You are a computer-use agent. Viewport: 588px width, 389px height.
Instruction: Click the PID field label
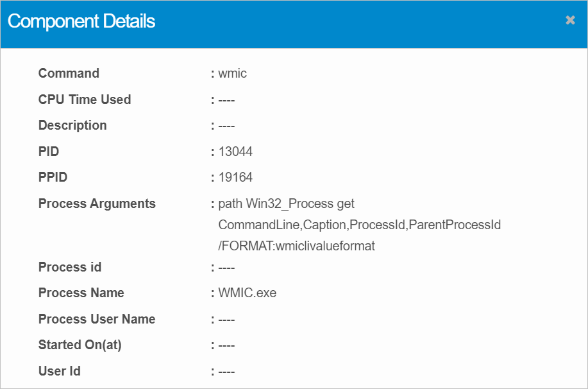pos(49,151)
